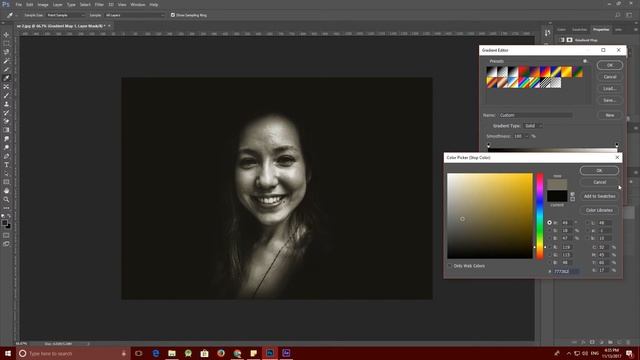Select the H (hue) radio button
The height and width of the screenshot is (360, 640).
[x=549, y=223]
